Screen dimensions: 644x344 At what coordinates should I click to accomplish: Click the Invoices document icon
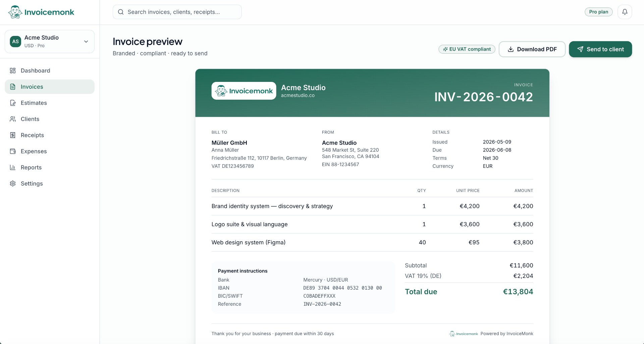(13, 87)
